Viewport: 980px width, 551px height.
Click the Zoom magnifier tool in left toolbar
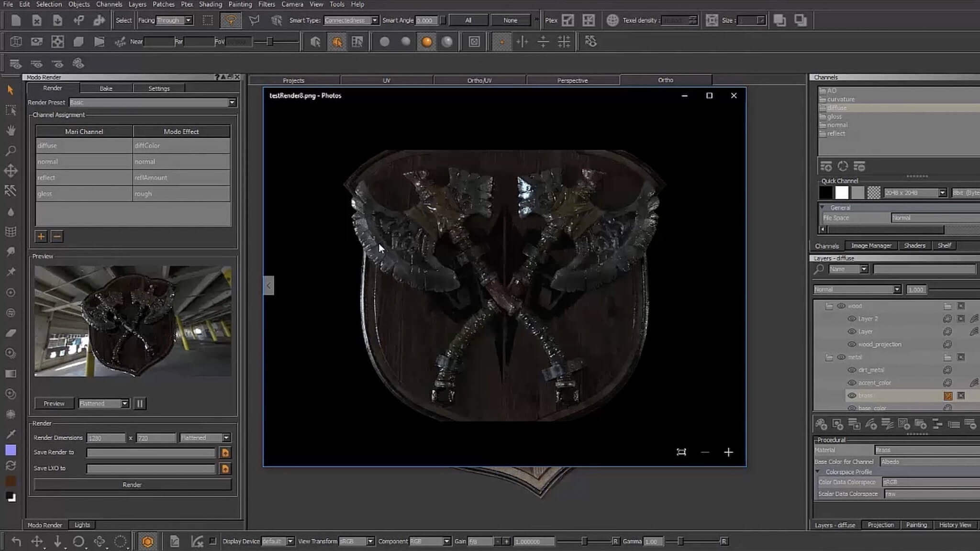tap(11, 151)
